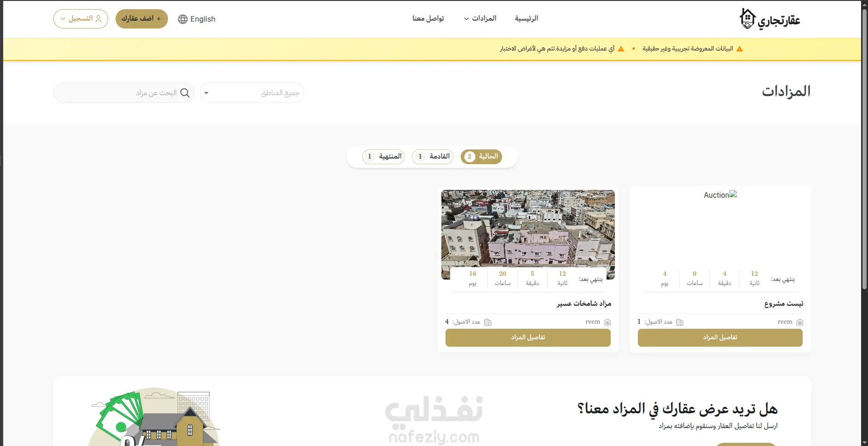Click the اضف عقارك button
This screenshot has height=446, width=868.
pos(141,19)
